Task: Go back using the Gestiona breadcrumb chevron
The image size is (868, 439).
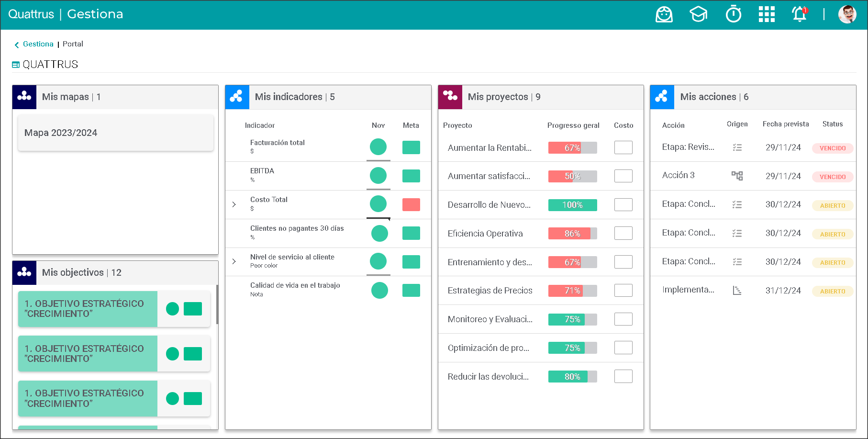Action: click(x=17, y=45)
